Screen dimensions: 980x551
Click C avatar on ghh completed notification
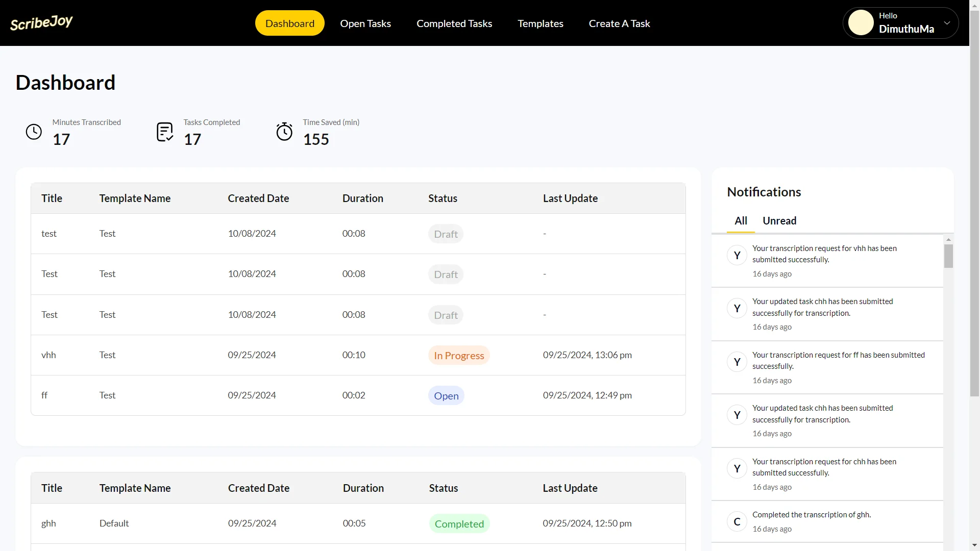point(737,522)
